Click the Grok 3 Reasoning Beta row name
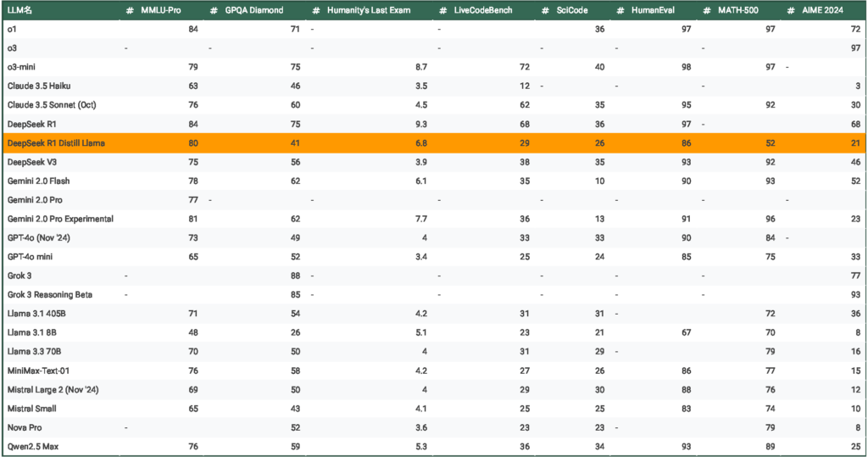 point(49,295)
